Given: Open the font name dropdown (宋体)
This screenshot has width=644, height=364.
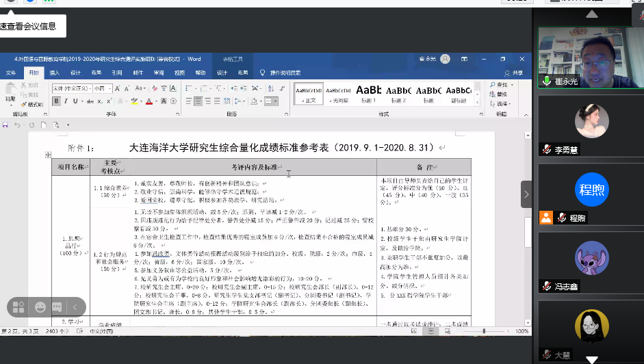Looking at the screenshot, I should (71, 88).
